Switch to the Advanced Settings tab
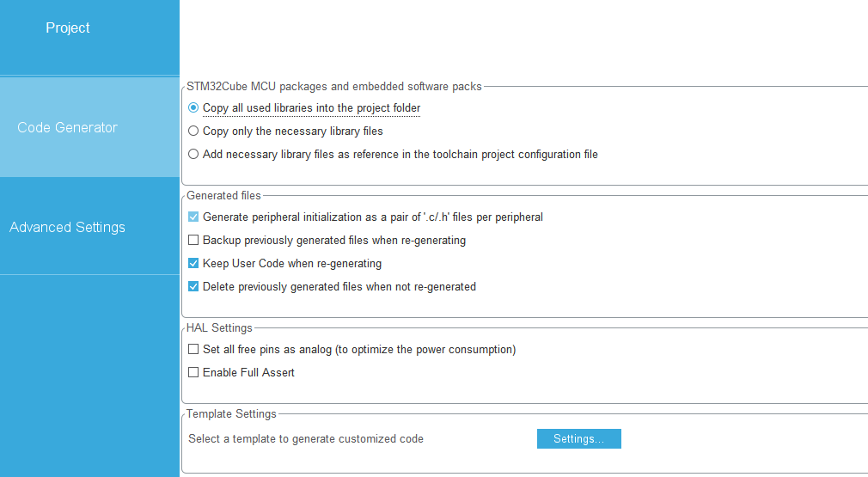Image resolution: width=868 pixels, height=477 pixels. click(68, 227)
